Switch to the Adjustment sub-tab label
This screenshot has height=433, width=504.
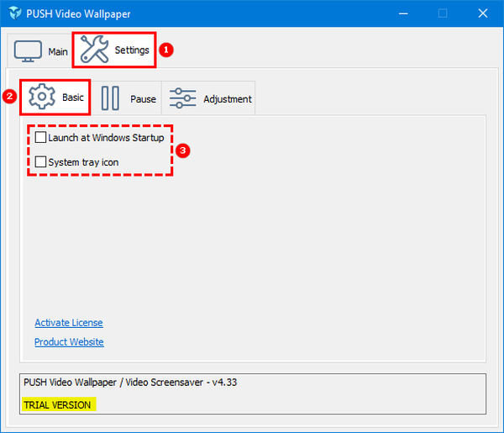228,99
